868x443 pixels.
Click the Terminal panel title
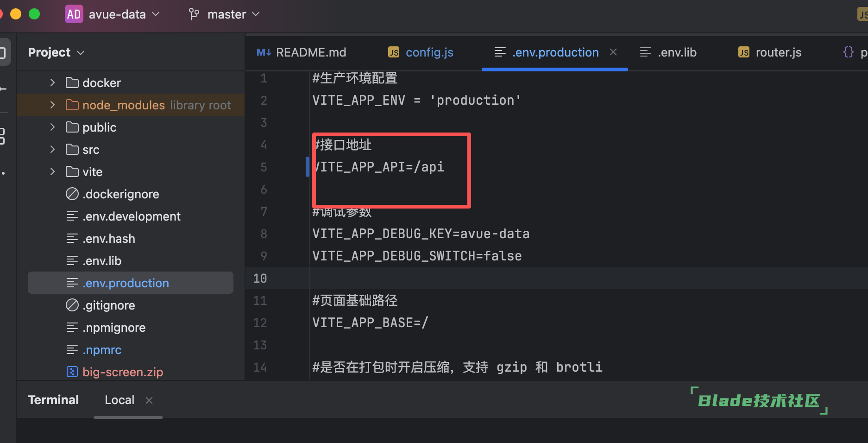point(53,400)
